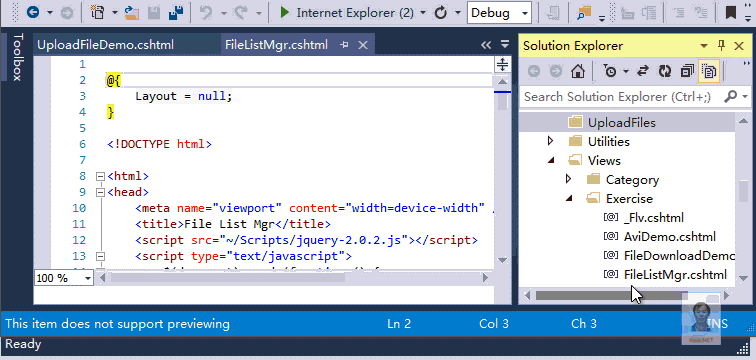Start debugging with Internet Explorer (2)

coord(347,13)
